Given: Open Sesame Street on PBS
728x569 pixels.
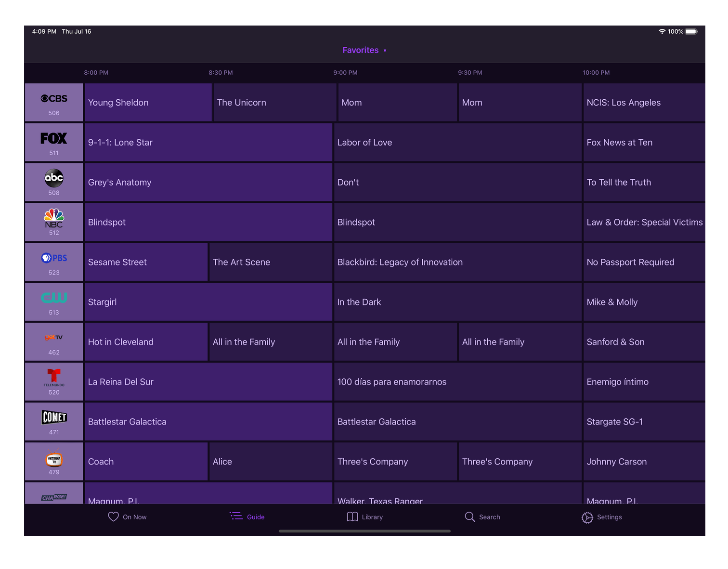Looking at the screenshot, I should (146, 262).
